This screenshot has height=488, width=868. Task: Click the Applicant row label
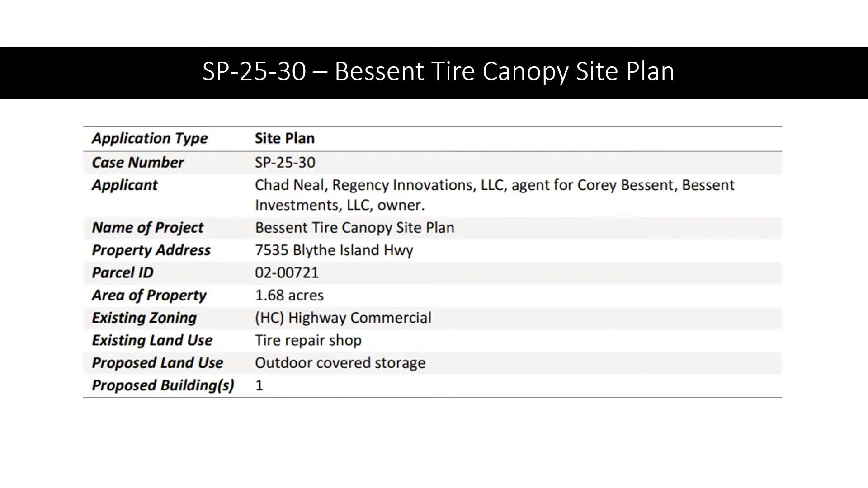click(x=125, y=185)
